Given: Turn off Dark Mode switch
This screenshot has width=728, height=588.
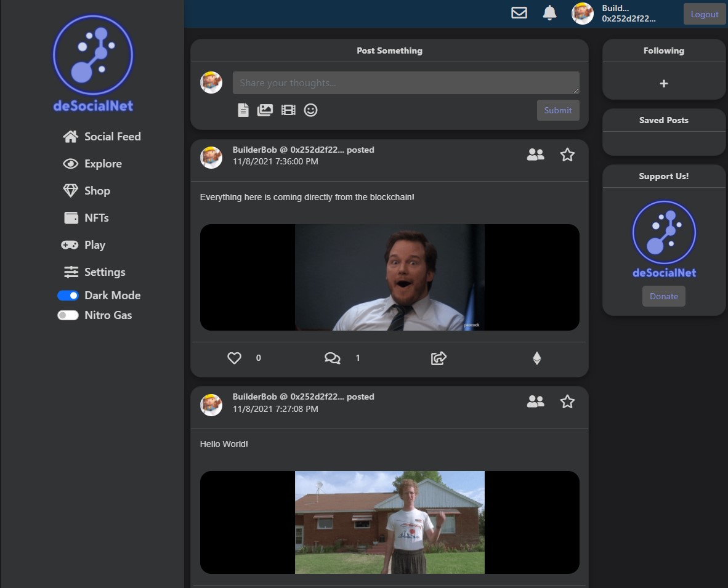Looking at the screenshot, I should 68,296.
